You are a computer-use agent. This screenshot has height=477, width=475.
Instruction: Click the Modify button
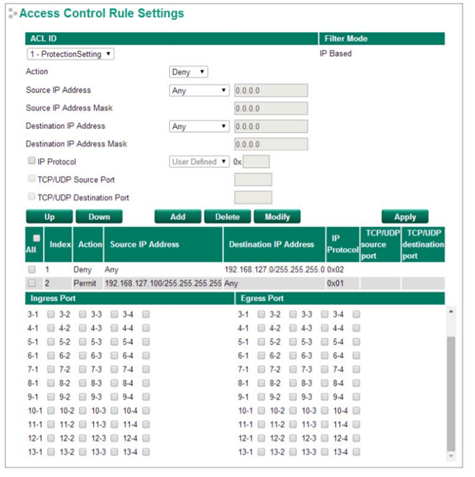point(277,217)
